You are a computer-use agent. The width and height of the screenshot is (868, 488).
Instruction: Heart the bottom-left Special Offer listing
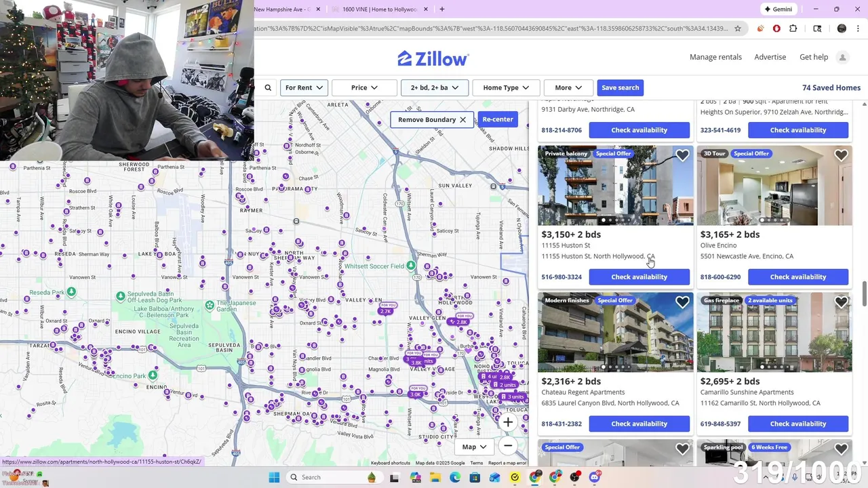[x=682, y=449]
